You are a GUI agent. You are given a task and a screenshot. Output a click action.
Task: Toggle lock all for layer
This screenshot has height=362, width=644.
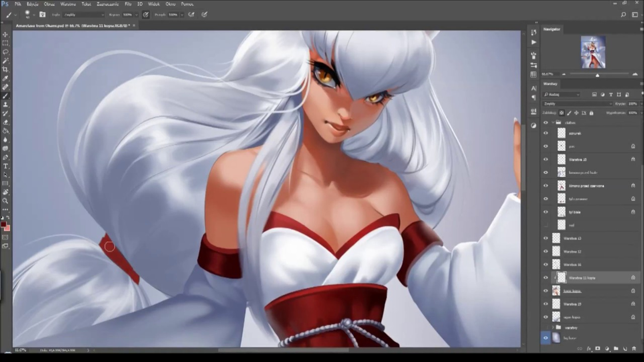click(x=591, y=113)
